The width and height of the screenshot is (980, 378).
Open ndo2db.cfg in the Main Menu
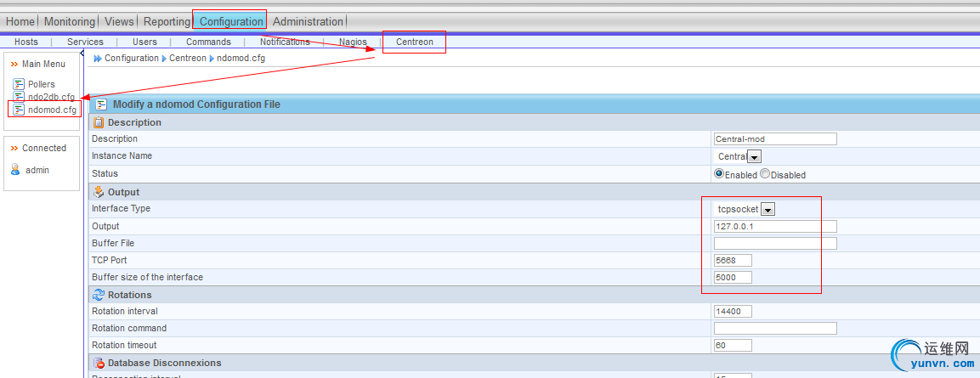51,97
